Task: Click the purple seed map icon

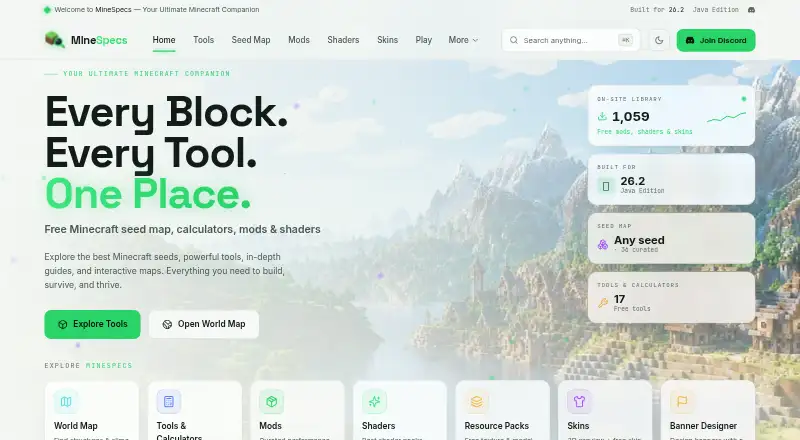Action: [603, 245]
